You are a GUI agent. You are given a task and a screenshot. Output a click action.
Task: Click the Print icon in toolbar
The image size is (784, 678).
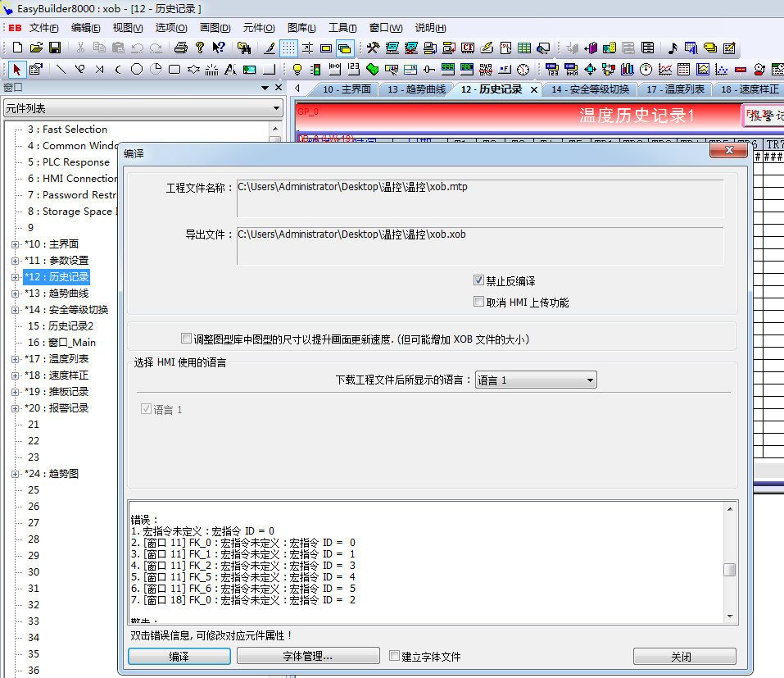click(181, 48)
